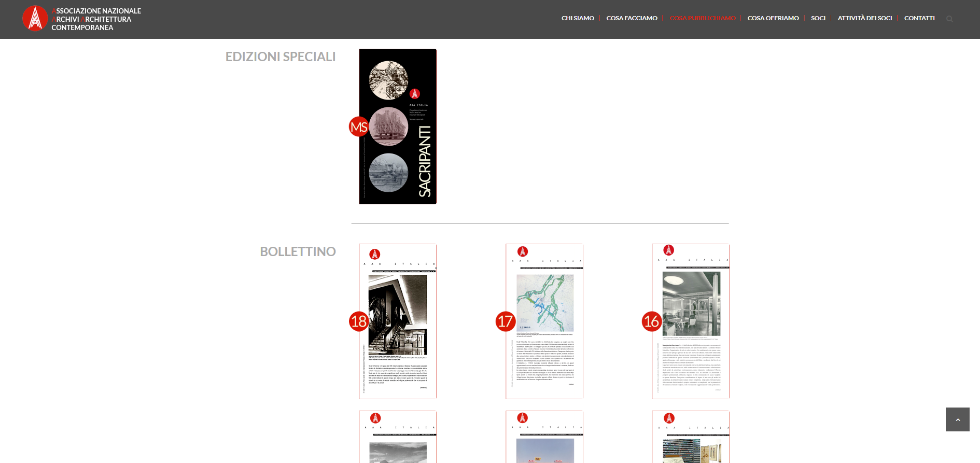
Task: Open bottom-right bollettino with shelves photo
Action: [x=691, y=437]
